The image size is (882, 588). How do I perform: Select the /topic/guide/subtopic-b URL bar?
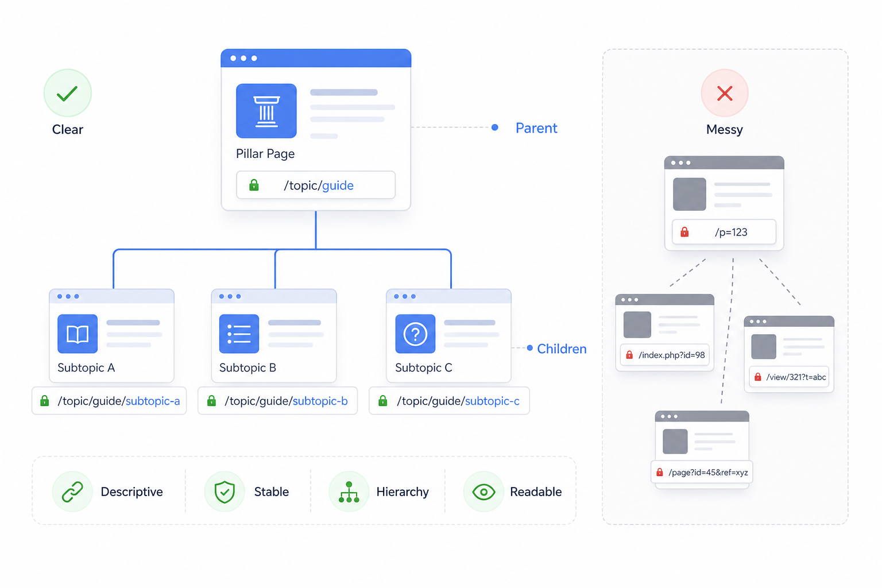[277, 401]
